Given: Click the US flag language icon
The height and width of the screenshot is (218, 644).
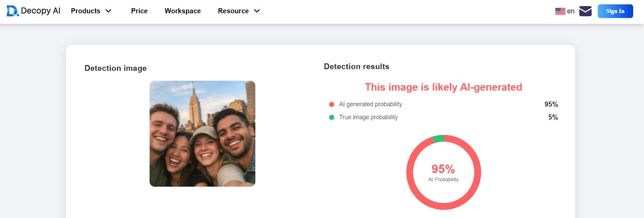Looking at the screenshot, I should (560, 11).
